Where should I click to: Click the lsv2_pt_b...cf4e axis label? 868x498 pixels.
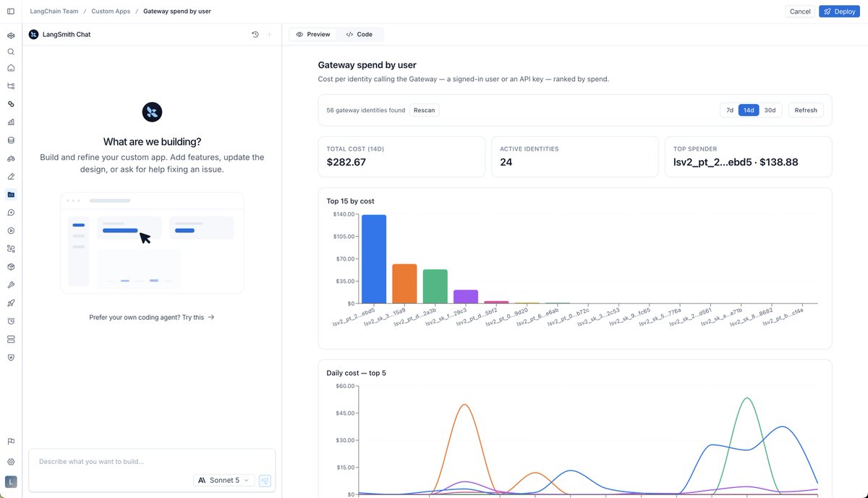click(783, 316)
